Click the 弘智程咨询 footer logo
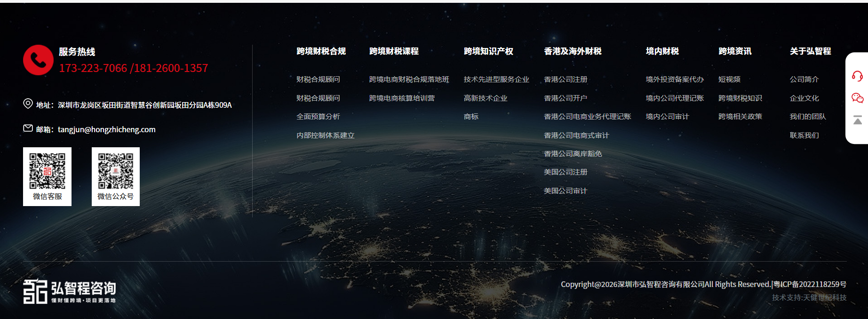This screenshot has height=319, width=868. 70,291
